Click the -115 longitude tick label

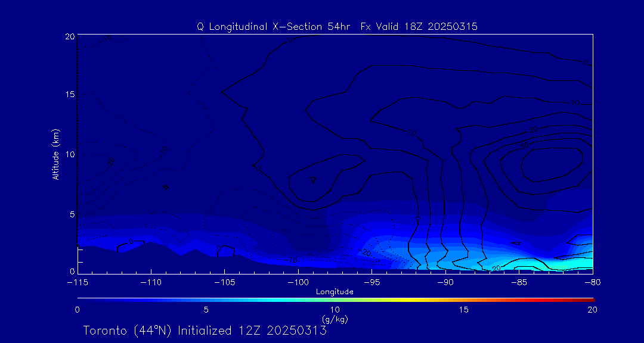(77, 283)
